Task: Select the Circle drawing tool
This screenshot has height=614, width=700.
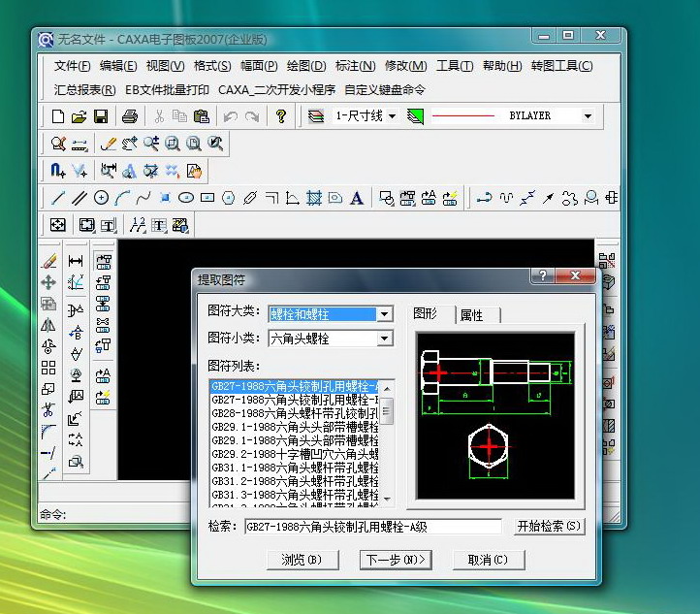Action: (x=102, y=197)
